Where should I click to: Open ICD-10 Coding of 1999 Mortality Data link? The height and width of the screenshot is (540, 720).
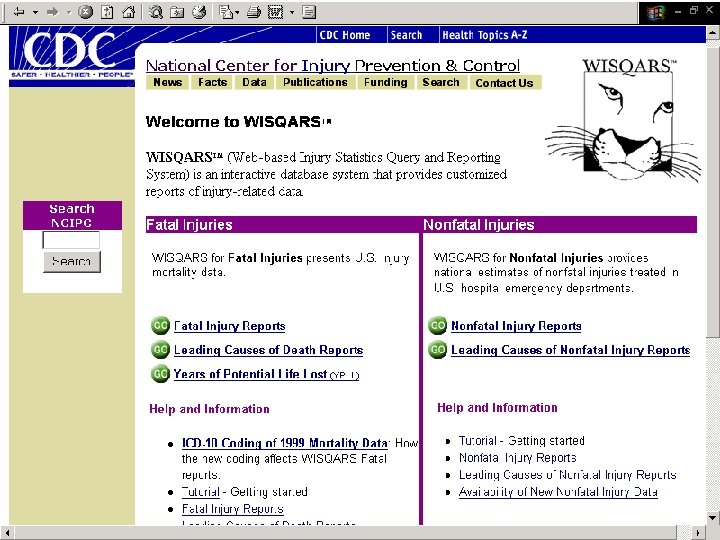pyautogui.click(x=285, y=443)
